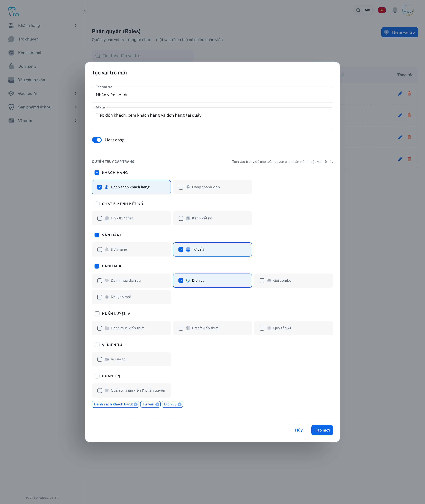Open Trò chuyện in the sidebar
Viewport: 425px width, 504px height.
coord(42,39)
